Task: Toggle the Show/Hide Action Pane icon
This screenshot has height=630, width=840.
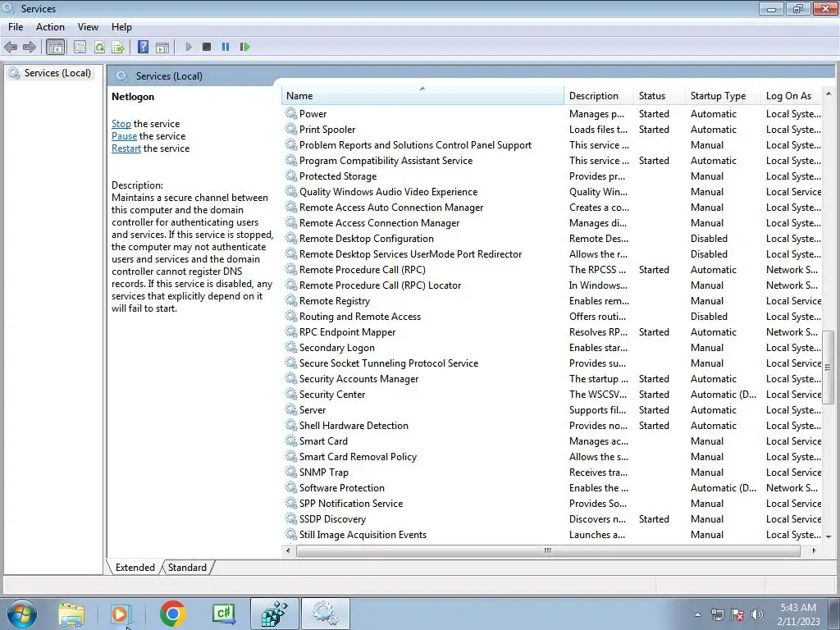Action: pyautogui.click(x=162, y=47)
